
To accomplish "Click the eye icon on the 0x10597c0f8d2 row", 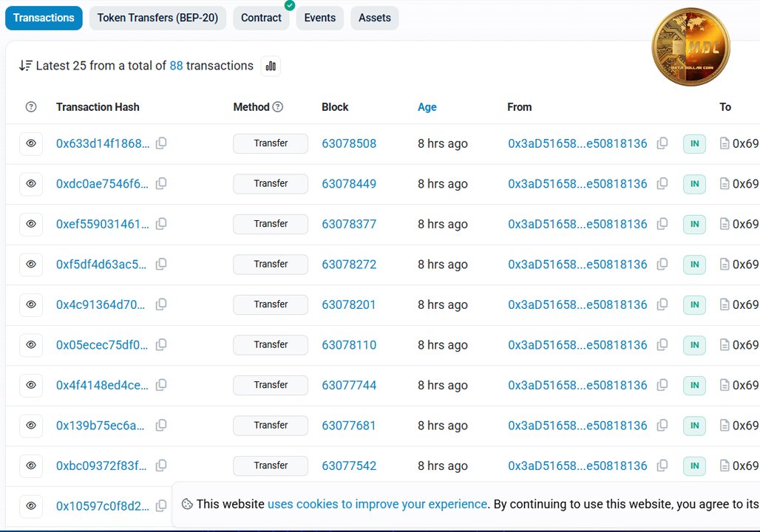I will pyautogui.click(x=30, y=506).
